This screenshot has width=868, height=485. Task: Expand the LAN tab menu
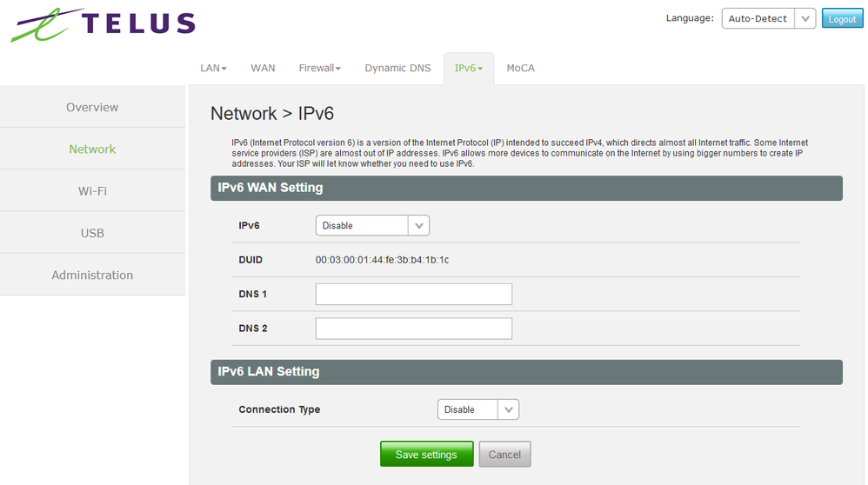click(x=213, y=68)
